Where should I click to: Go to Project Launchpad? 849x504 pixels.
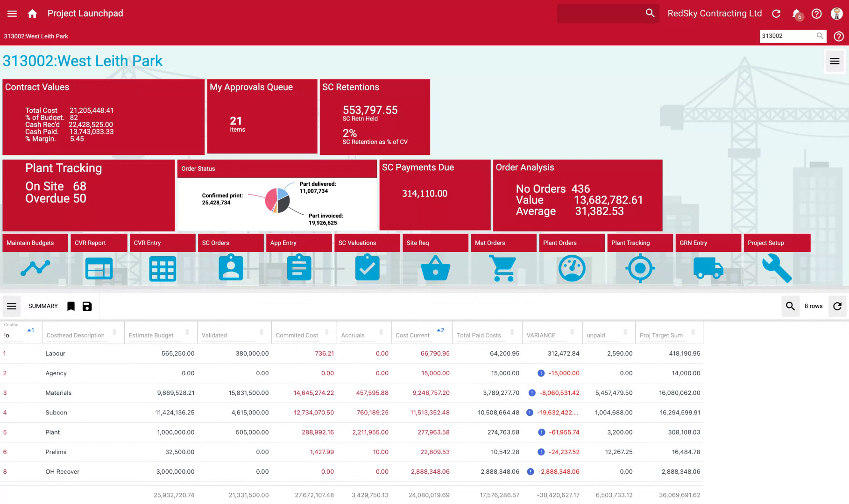click(x=85, y=13)
